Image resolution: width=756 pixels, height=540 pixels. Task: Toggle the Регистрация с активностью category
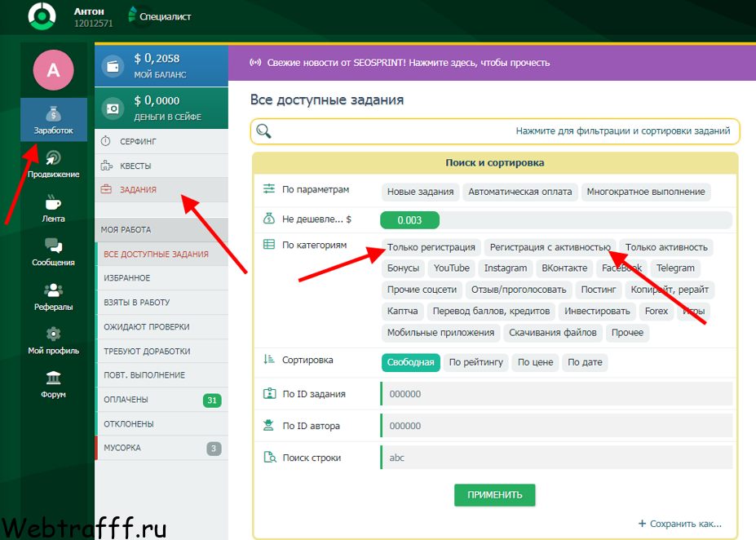[x=550, y=247]
